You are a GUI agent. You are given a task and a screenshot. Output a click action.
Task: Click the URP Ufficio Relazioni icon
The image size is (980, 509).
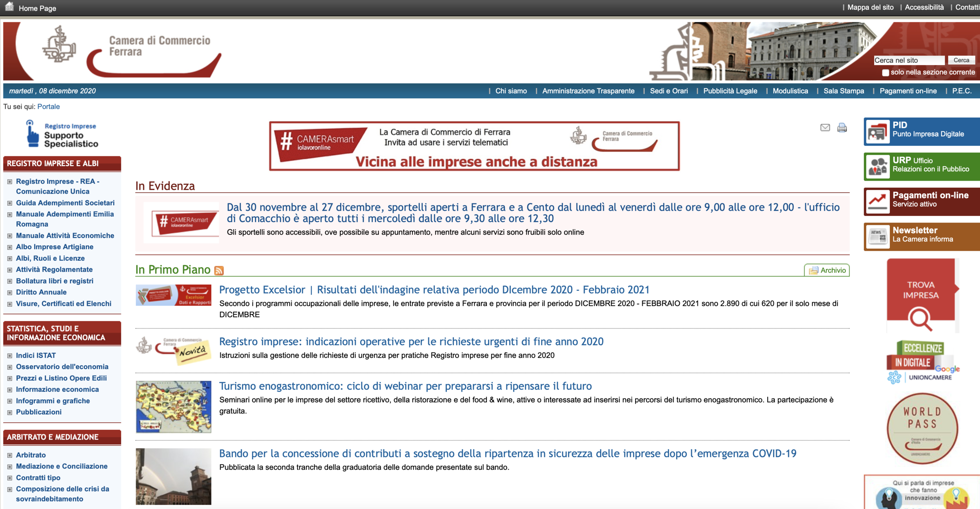[x=878, y=167]
